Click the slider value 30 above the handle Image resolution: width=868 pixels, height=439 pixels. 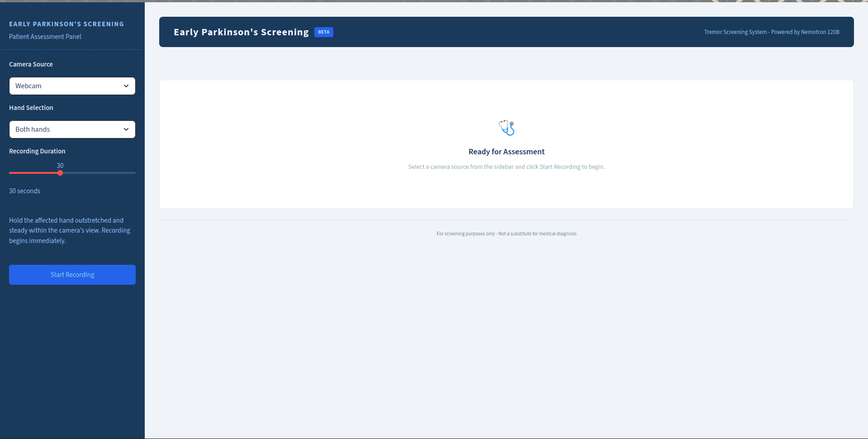click(60, 166)
